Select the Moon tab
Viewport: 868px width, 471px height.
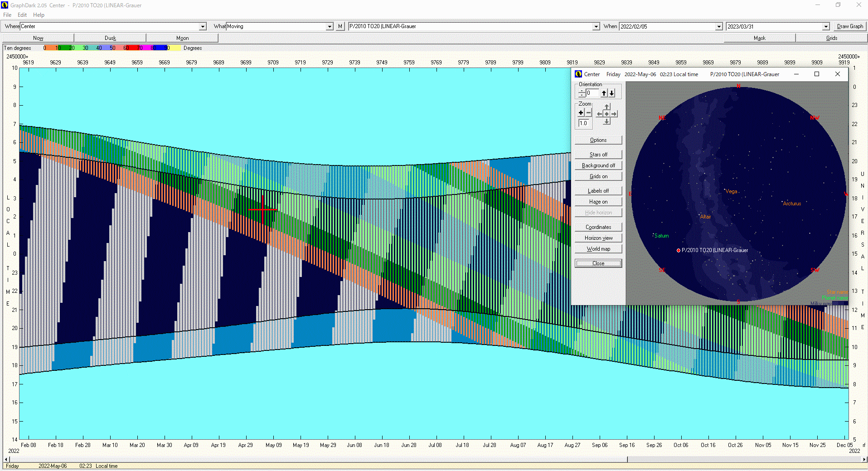(x=182, y=38)
